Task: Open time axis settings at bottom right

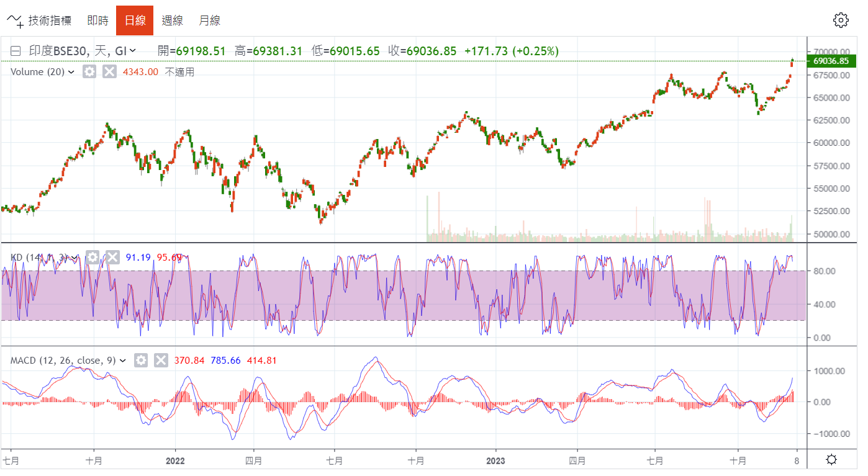Action: pos(831,460)
